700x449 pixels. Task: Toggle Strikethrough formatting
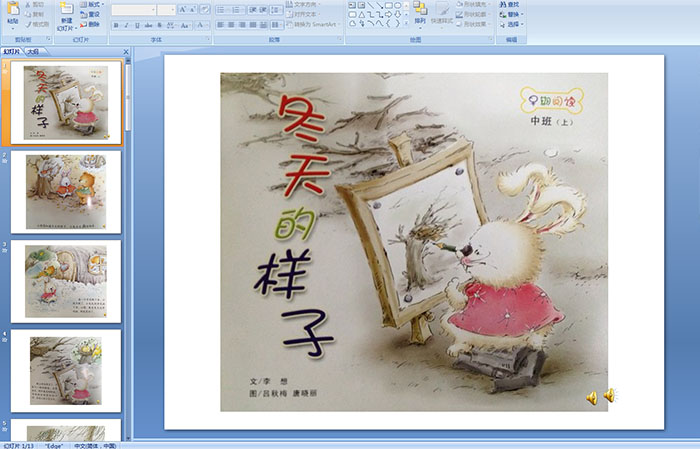pyautogui.click(x=148, y=25)
